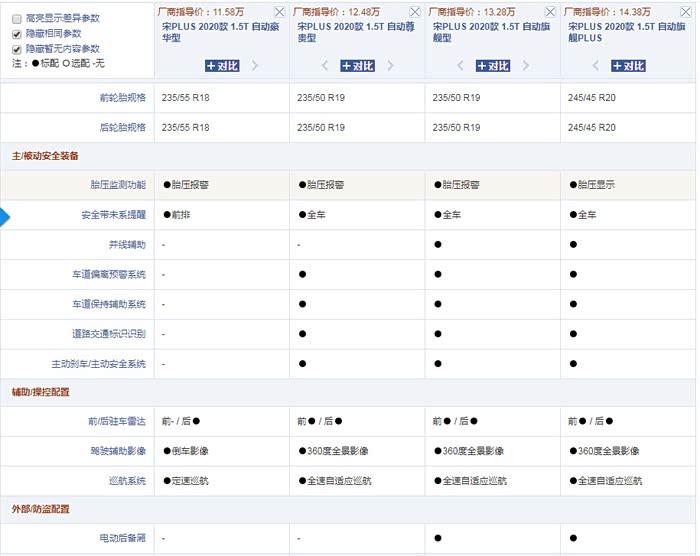Click the 巡航系统 row label

click(x=127, y=481)
